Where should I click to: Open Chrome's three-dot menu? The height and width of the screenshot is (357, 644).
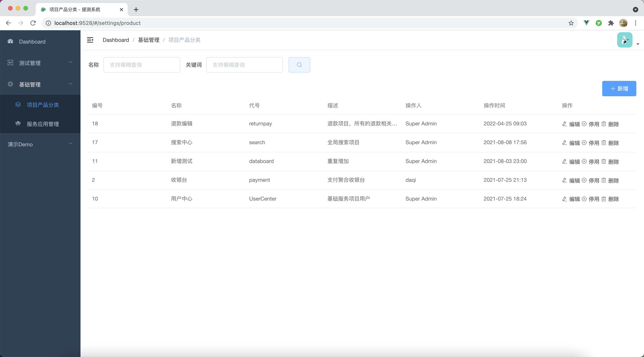(636, 23)
